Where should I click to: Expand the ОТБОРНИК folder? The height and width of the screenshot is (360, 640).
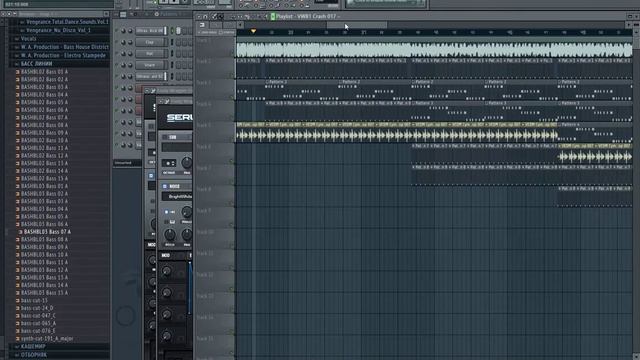[x=33, y=355]
